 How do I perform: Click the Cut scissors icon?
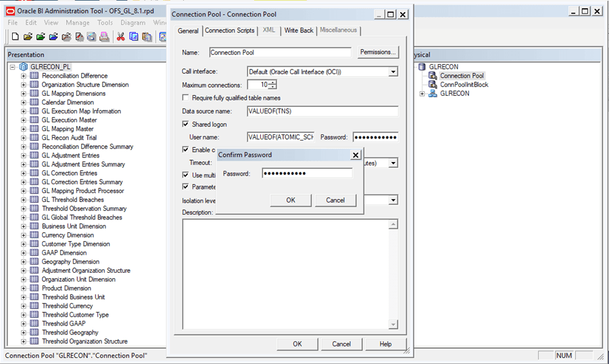(x=121, y=37)
